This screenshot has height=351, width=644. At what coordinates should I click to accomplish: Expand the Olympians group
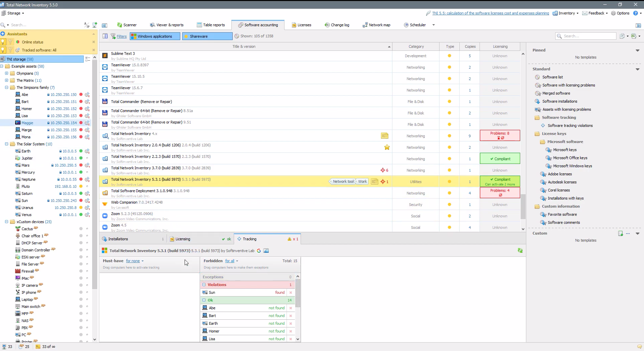[6, 73]
